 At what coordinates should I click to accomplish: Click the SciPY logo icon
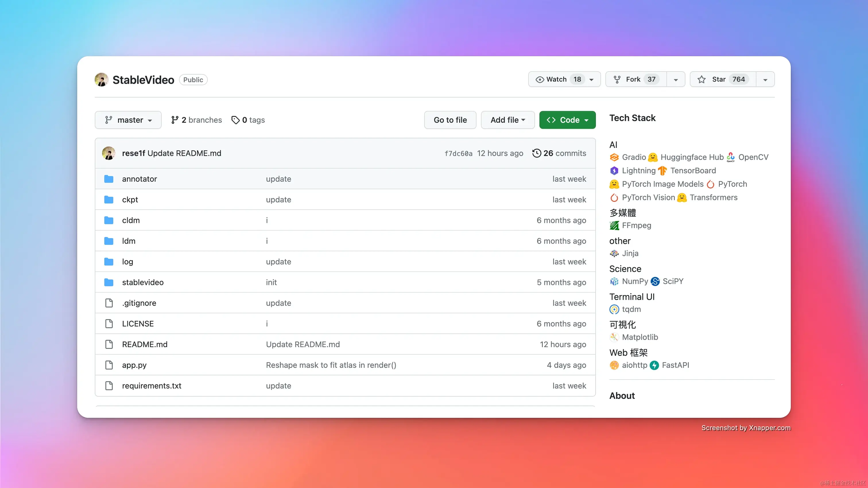tap(655, 281)
